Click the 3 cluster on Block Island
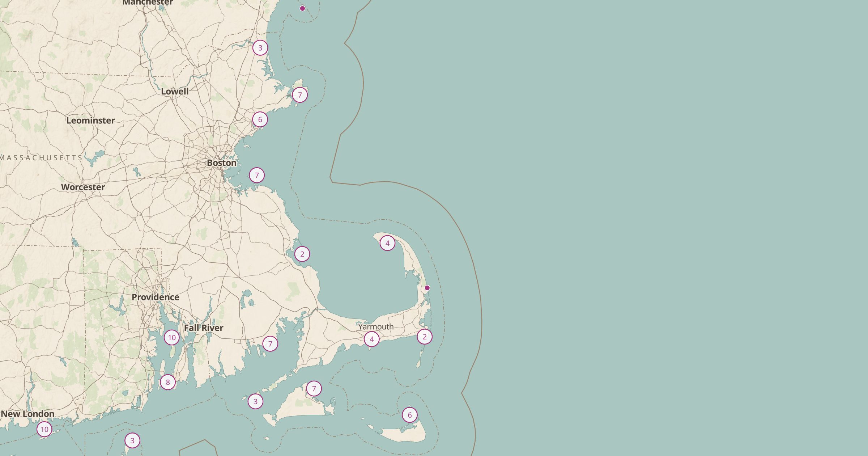This screenshot has height=456, width=868. [132, 440]
